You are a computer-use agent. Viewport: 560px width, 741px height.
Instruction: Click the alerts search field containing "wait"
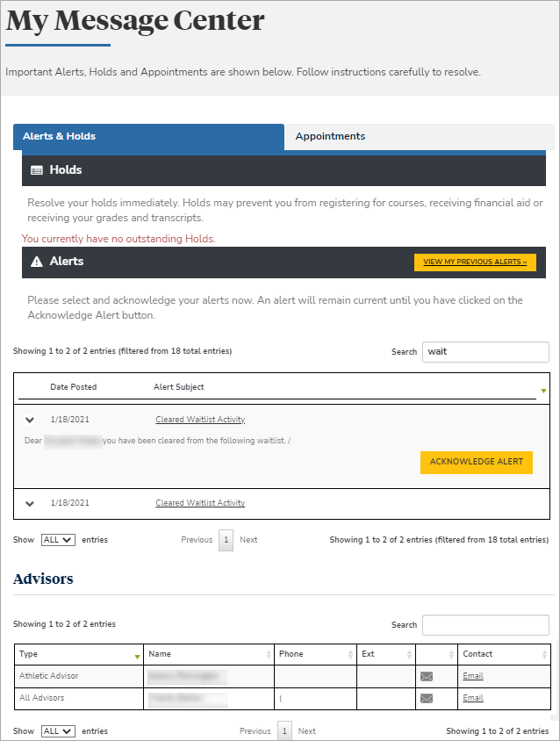(485, 352)
